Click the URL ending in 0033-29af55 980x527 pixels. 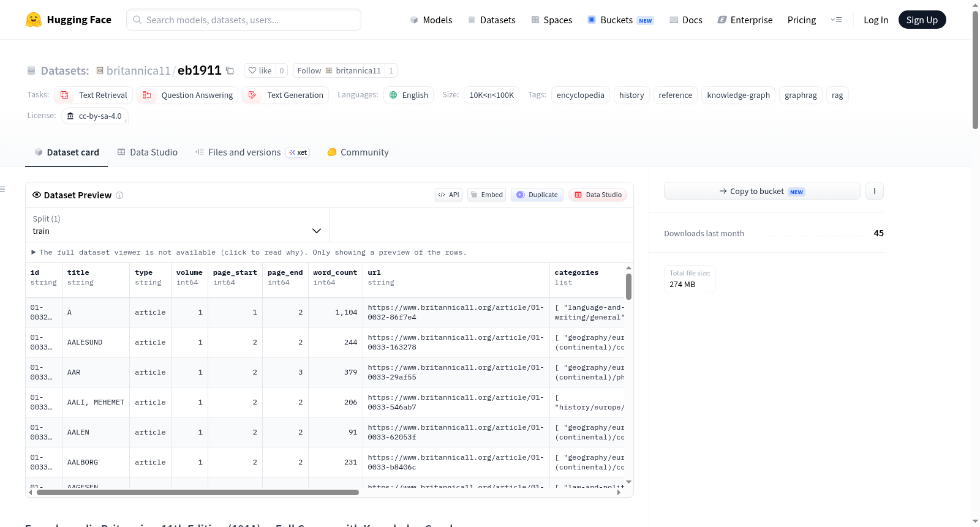456,372
